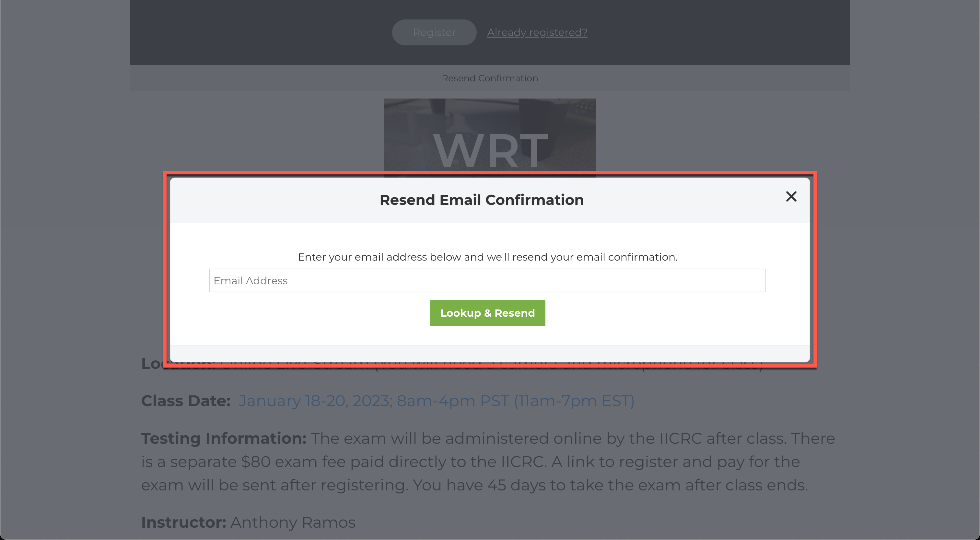Close the Resend Email Confirmation dialog
This screenshot has width=980, height=540.
[791, 197]
